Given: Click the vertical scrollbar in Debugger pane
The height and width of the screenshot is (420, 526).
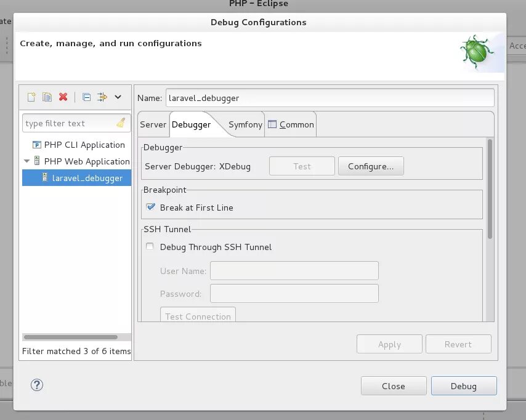Looking at the screenshot, I should 490,189.
